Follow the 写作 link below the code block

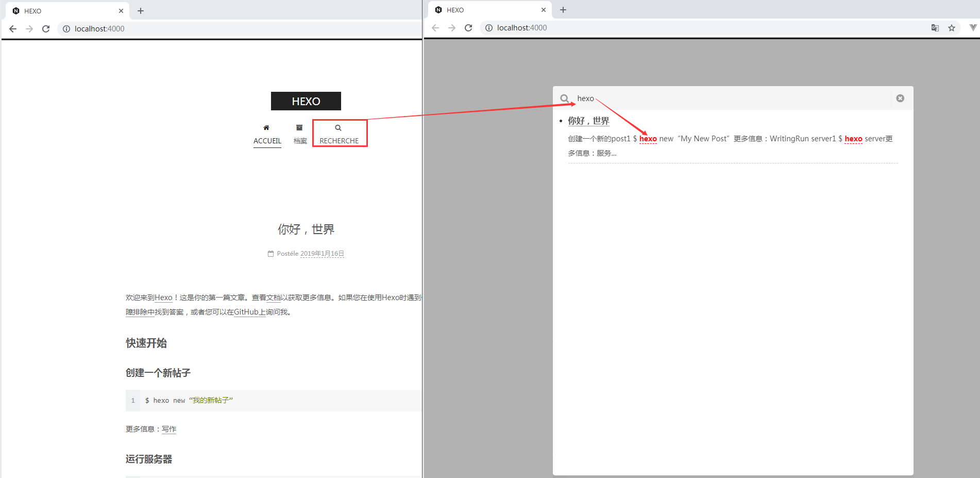(168, 429)
